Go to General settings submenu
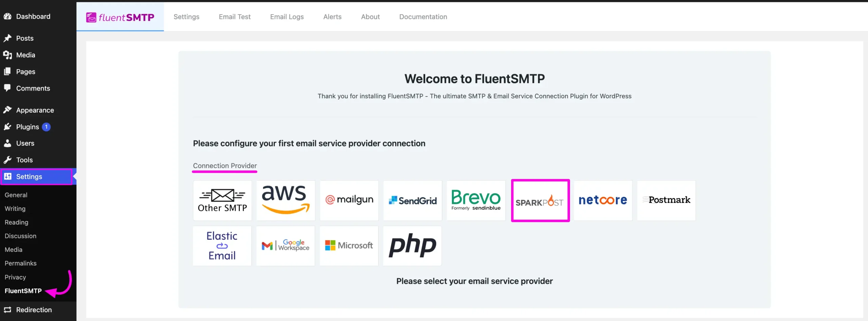The width and height of the screenshot is (868, 321). click(16, 195)
